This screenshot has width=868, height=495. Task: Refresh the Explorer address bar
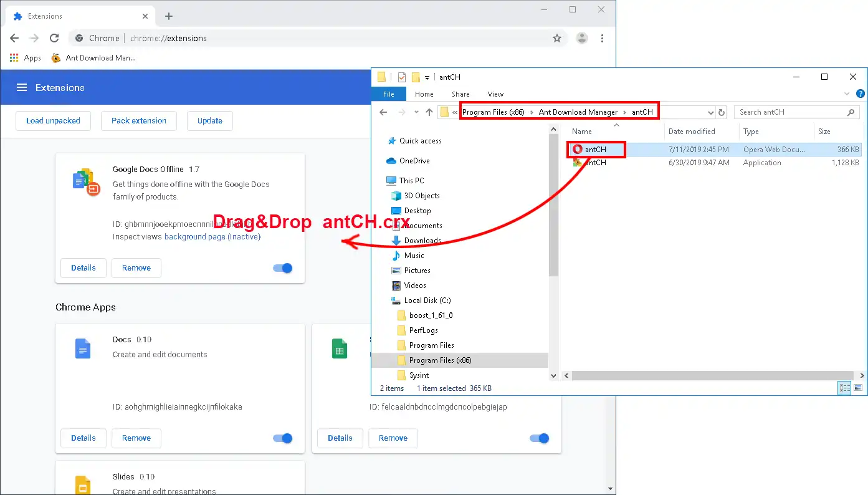point(722,112)
